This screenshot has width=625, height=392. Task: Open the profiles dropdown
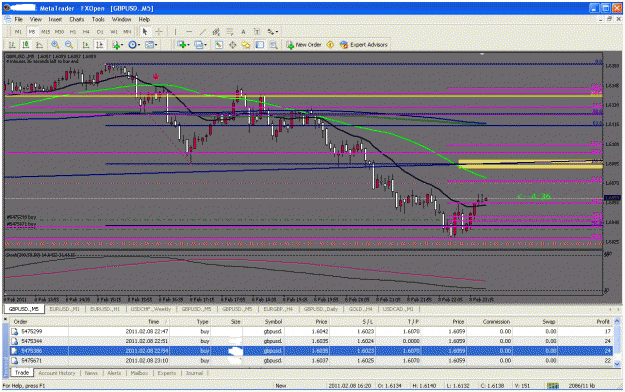[200, 45]
